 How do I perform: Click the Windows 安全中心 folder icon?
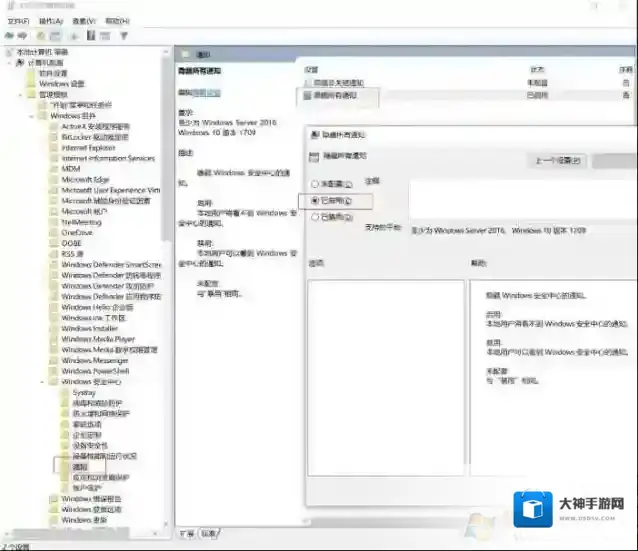[x=54, y=382]
